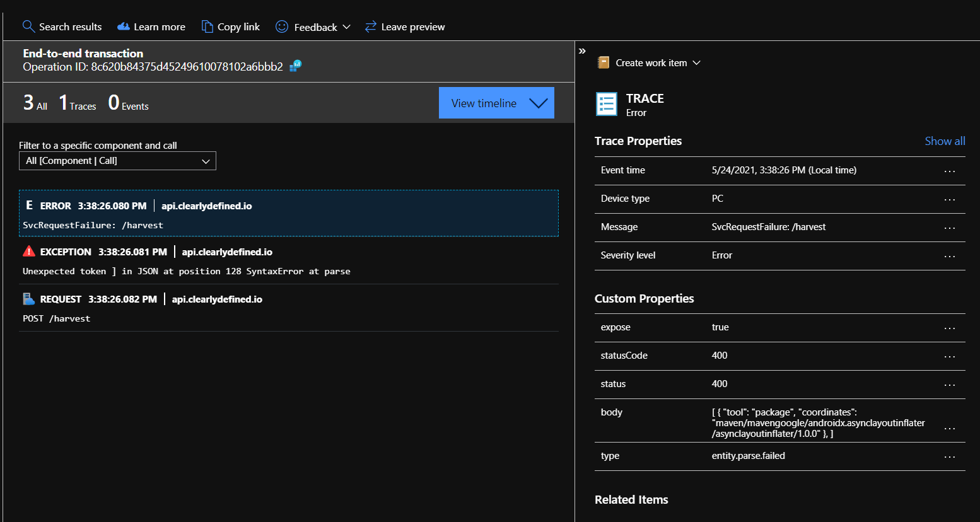
Task: Expand the Create work item dropdown
Action: pos(696,62)
